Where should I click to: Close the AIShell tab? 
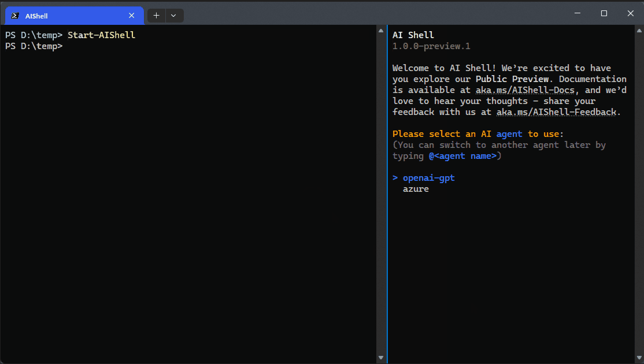pyautogui.click(x=131, y=16)
